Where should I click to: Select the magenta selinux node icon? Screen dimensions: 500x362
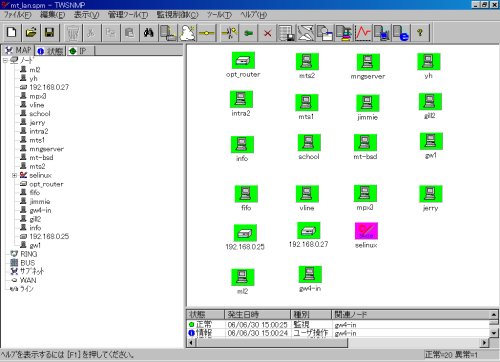[x=366, y=231]
